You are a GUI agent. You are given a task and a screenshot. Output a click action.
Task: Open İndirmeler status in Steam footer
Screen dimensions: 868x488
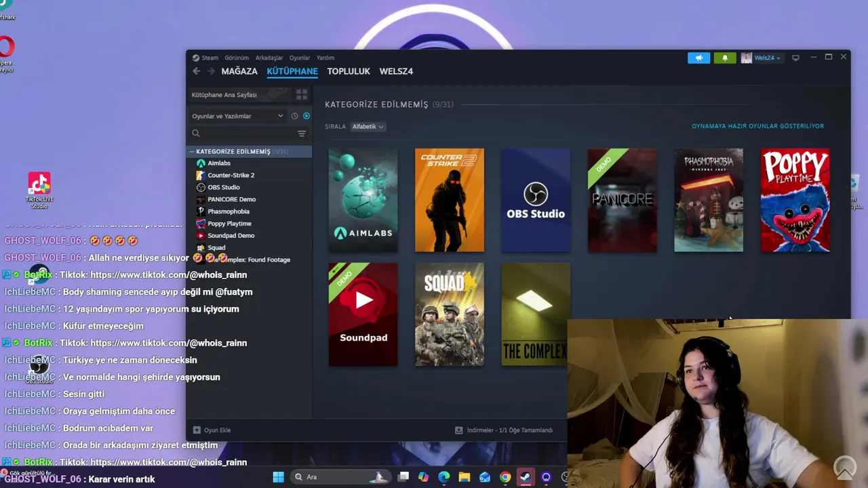coord(504,430)
